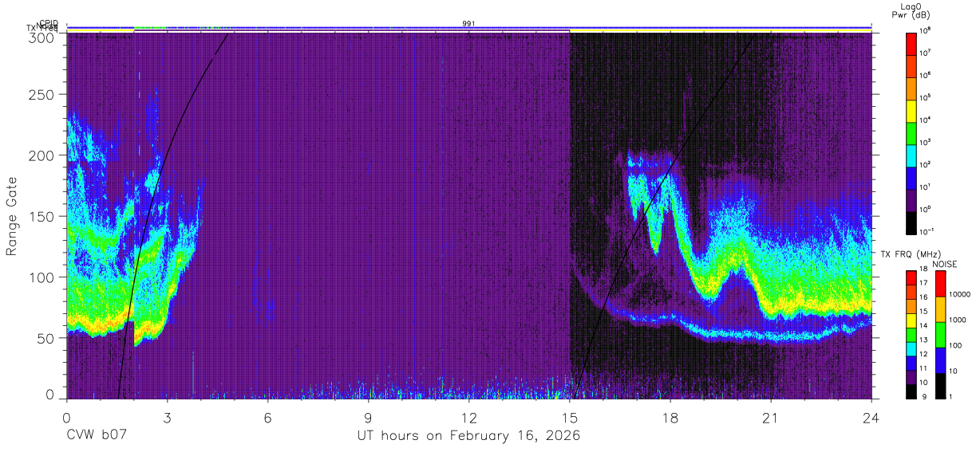
Task: Click the red segment of TX FRQ colorbar
Action: point(912,277)
